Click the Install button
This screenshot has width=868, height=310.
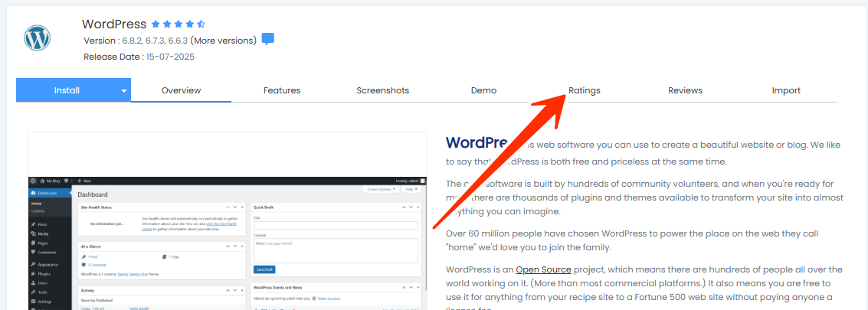(67, 90)
